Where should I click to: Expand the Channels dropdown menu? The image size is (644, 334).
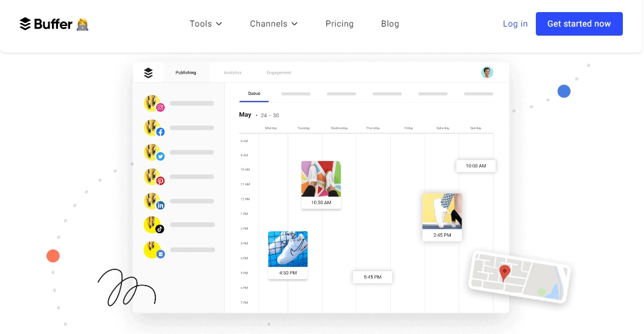(274, 24)
